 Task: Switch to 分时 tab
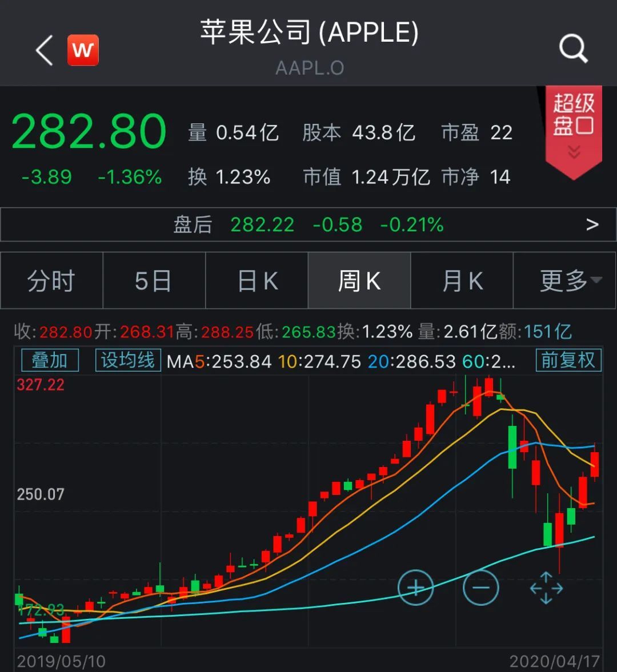51,281
